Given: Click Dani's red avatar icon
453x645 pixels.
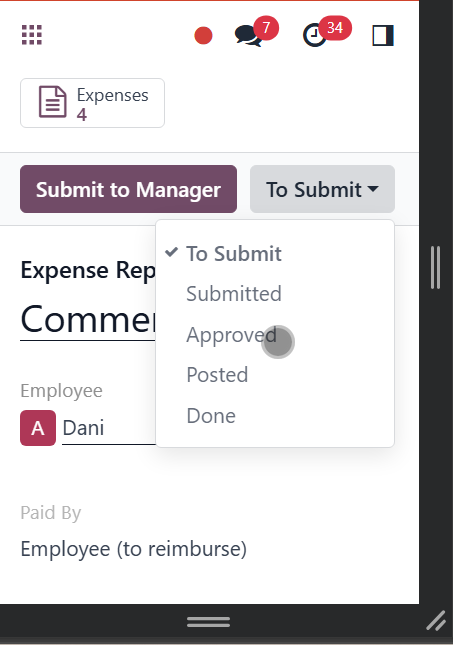Looking at the screenshot, I should [x=38, y=428].
